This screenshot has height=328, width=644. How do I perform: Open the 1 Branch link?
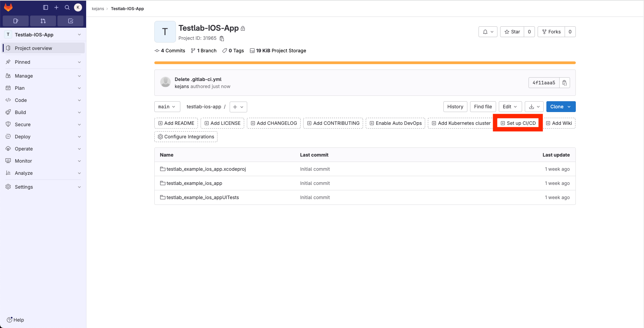point(204,51)
